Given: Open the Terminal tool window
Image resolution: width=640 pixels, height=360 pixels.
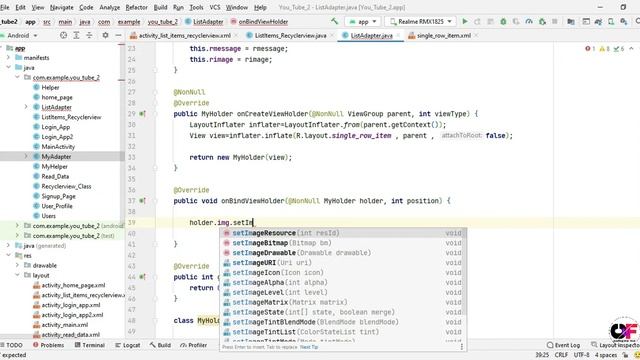Looking at the screenshot, I should pos(90,345).
